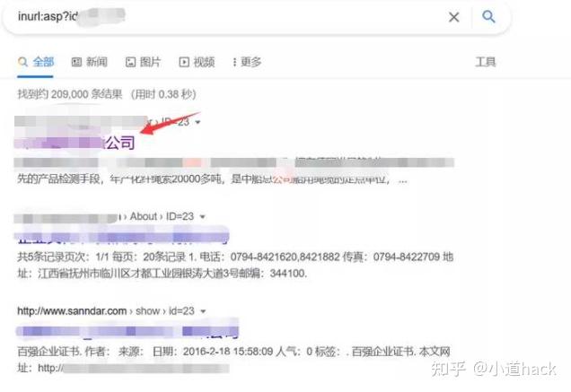Image resolution: width=571 pixels, height=392 pixels.
Task: Open the first result title ending 公司
Action: [x=75, y=143]
